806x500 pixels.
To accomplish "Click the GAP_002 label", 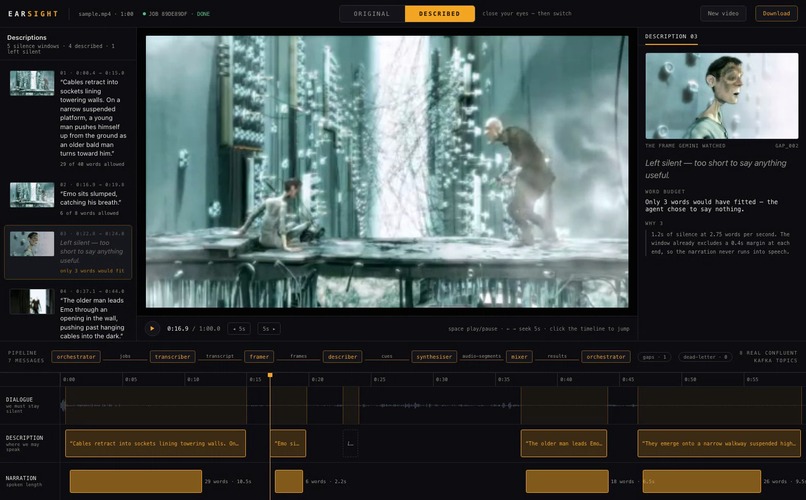I will tap(786, 146).
